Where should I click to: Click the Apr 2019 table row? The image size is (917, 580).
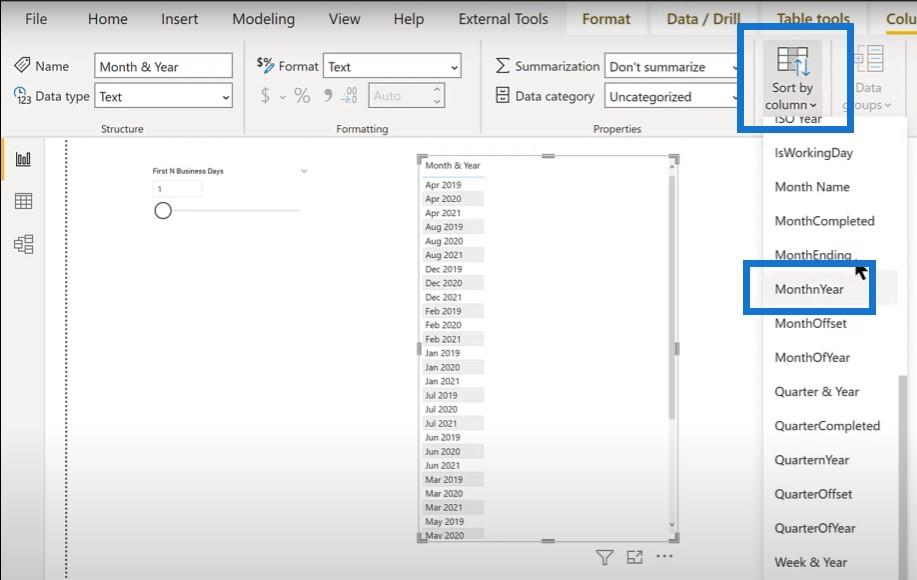(453, 185)
